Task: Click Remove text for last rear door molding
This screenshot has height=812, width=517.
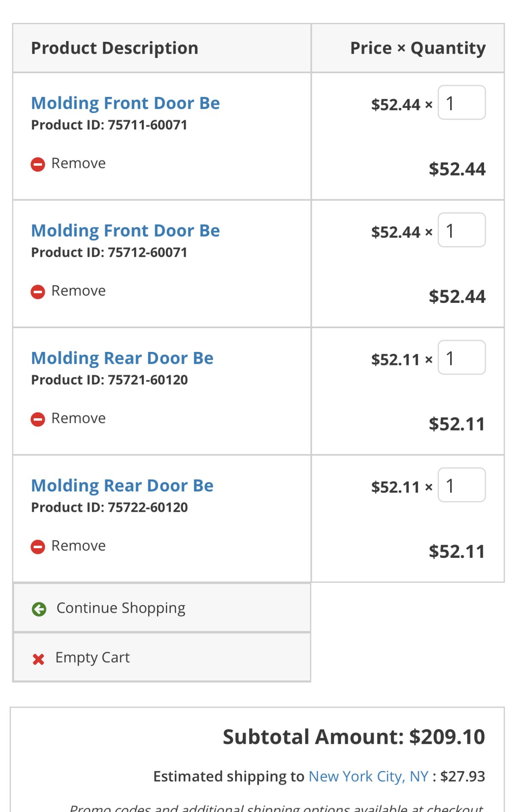Action: tap(79, 546)
